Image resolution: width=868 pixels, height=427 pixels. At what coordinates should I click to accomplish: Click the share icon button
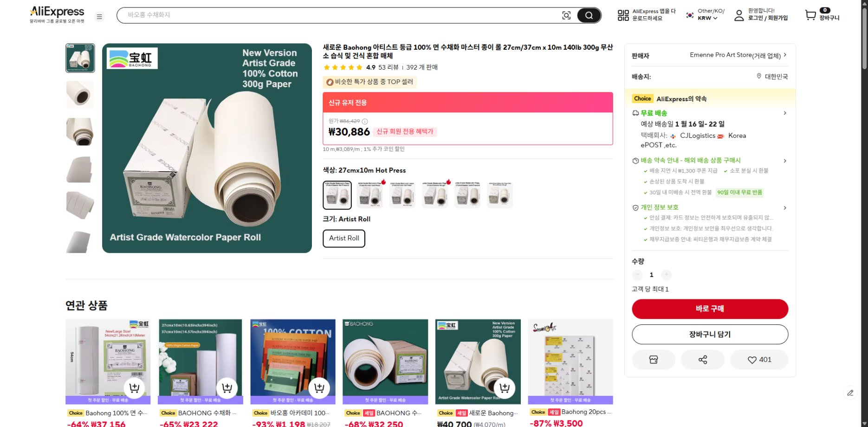tap(702, 360)
